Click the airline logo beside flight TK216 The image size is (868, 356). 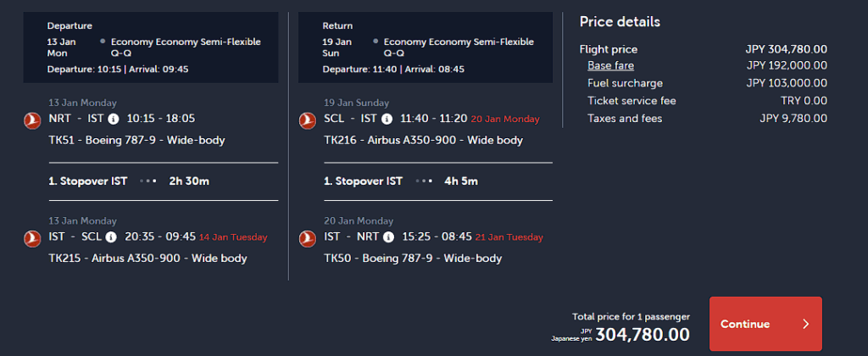pyautogui.click(x=308, y=120)
